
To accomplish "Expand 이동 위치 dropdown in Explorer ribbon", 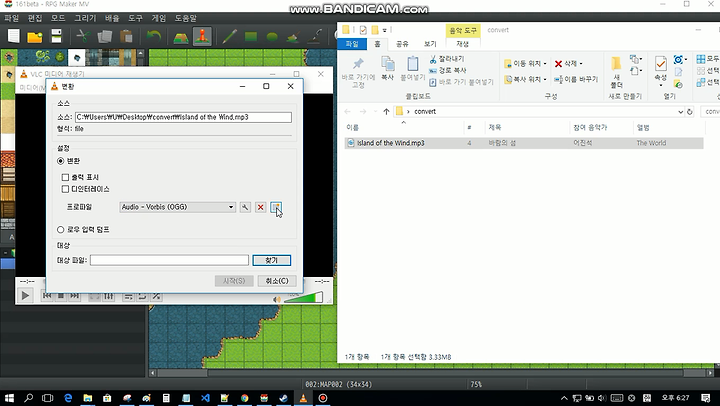I will point(545,64).
